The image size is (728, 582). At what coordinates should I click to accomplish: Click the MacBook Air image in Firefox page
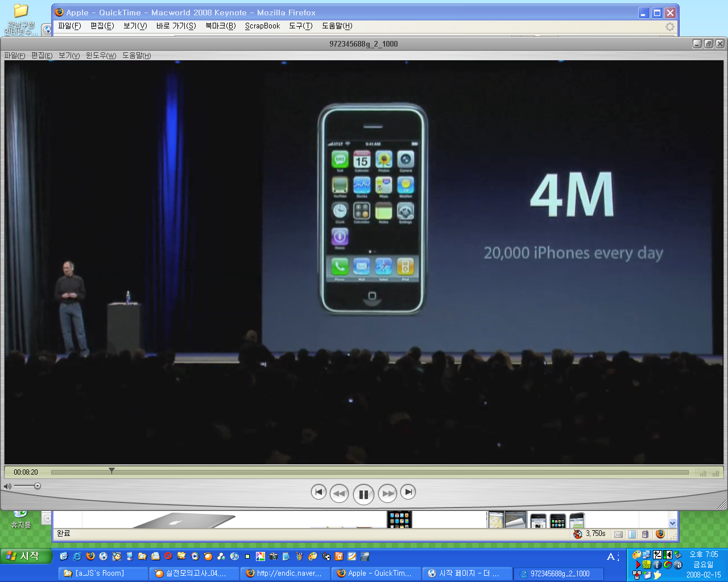coord(184,520)
